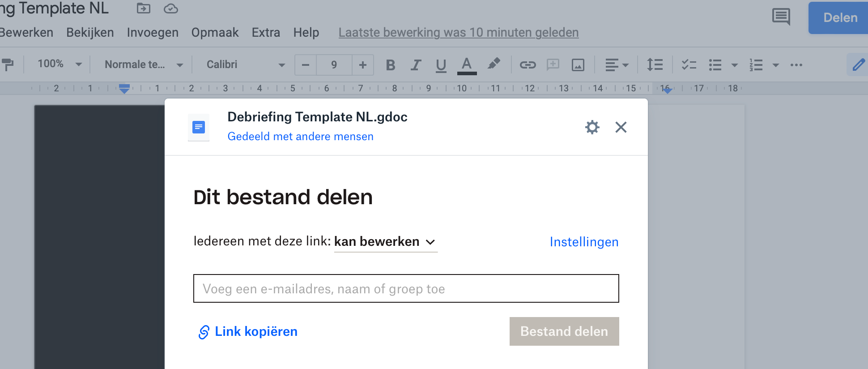Click 'Gedeeld met andere mensen' link
This screenshot has width=868, height=369.
click(x=300, y=137)
